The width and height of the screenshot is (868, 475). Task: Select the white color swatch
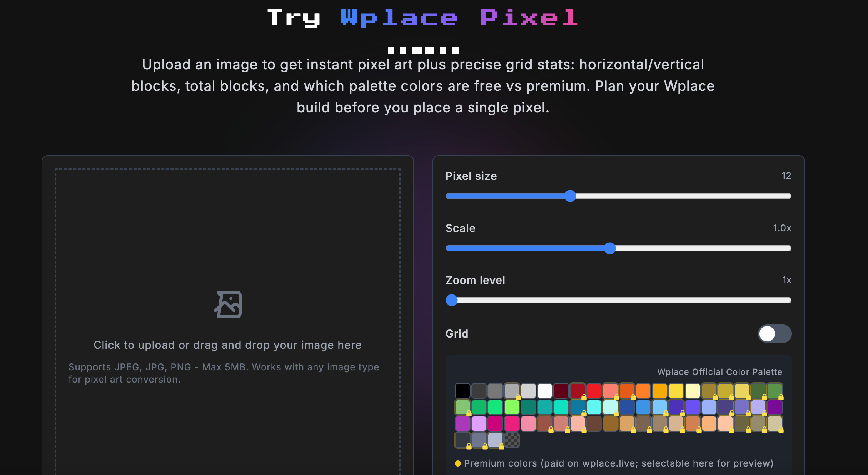pos(545,391)
